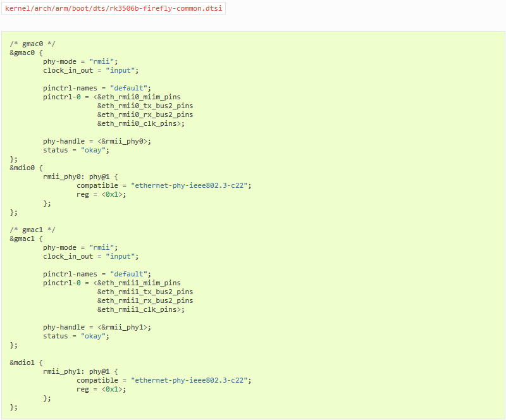This screenshot has width=506, height=420.
Task: Click the &eth_rmii0_miim_pins entry
Action: coord(139,97)
